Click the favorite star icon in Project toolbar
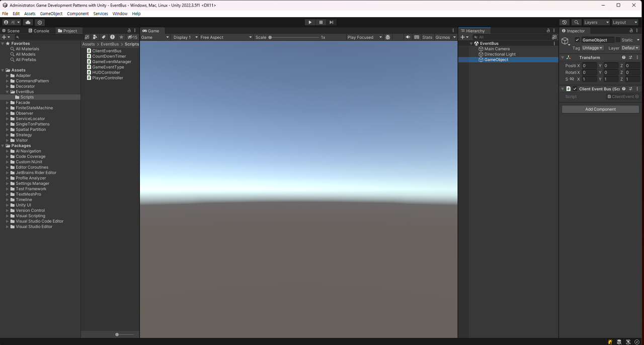Image resolution: width=644 pixels, height=345 pixels. coord(121,37)
